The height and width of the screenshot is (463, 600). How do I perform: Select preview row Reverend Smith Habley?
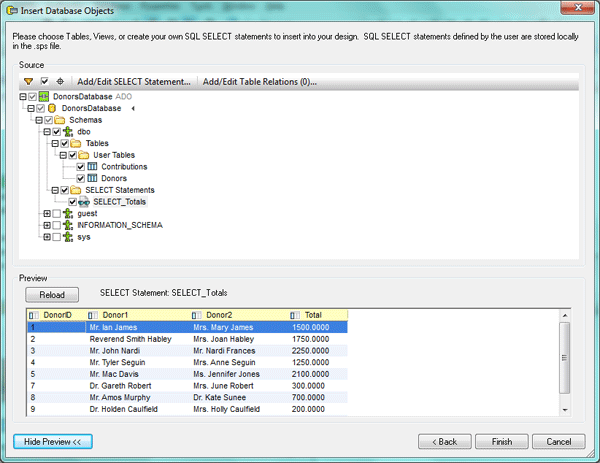click(x=188, y=339)
